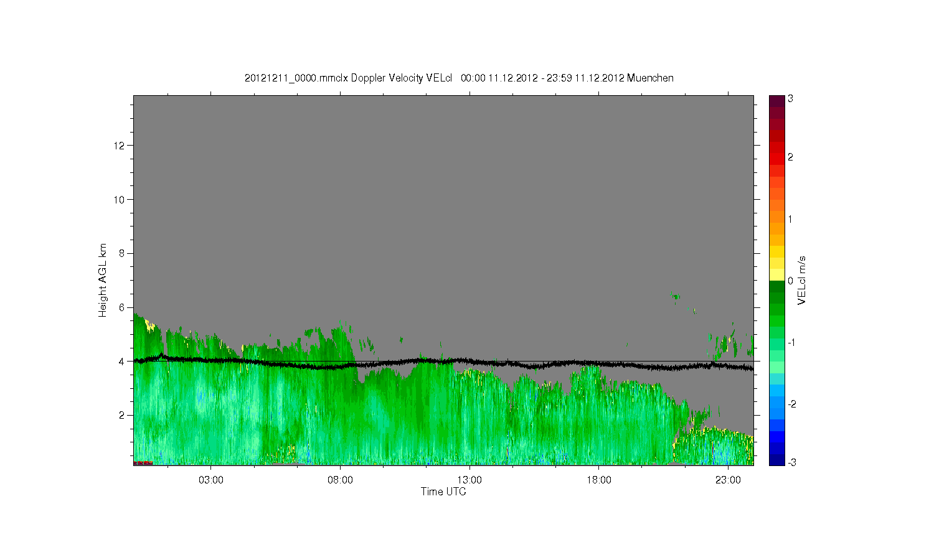934x560 pixels.
Task: Click the 18:00 time tick label
Action: tap(599, 480)
